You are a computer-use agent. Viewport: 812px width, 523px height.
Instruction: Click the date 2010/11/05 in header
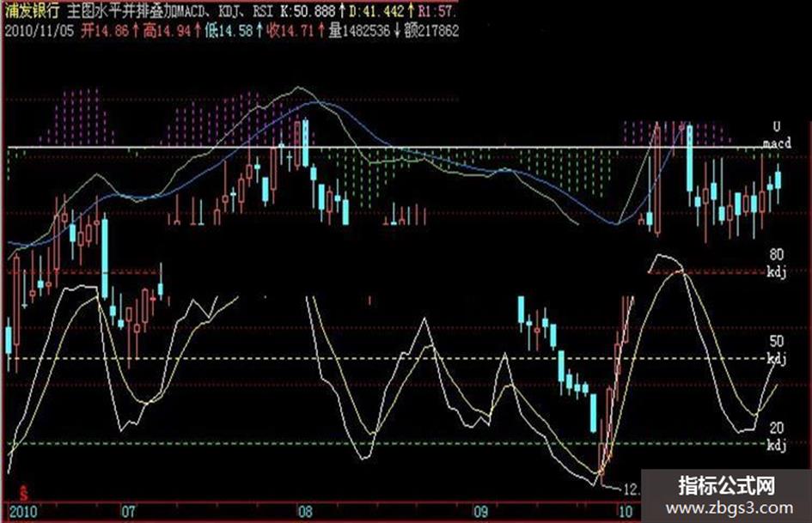pos(40,31)
